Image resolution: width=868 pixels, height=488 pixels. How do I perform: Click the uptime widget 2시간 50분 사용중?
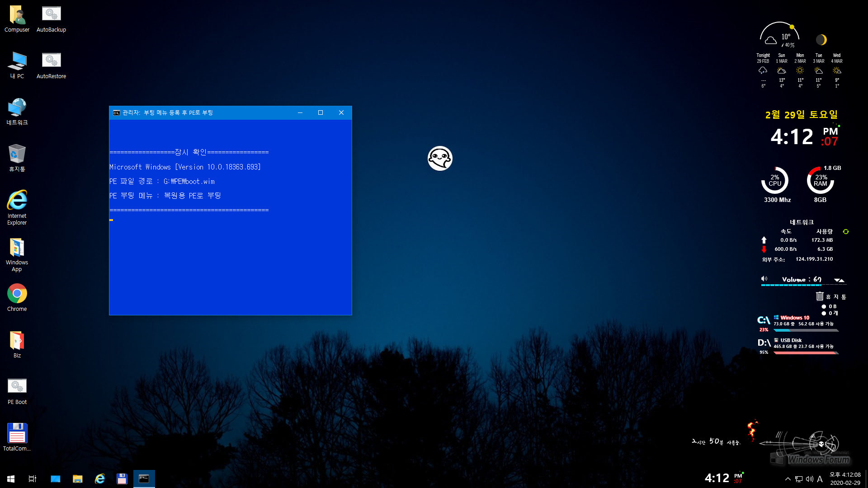pyautogui.click(x=716, y=441)
